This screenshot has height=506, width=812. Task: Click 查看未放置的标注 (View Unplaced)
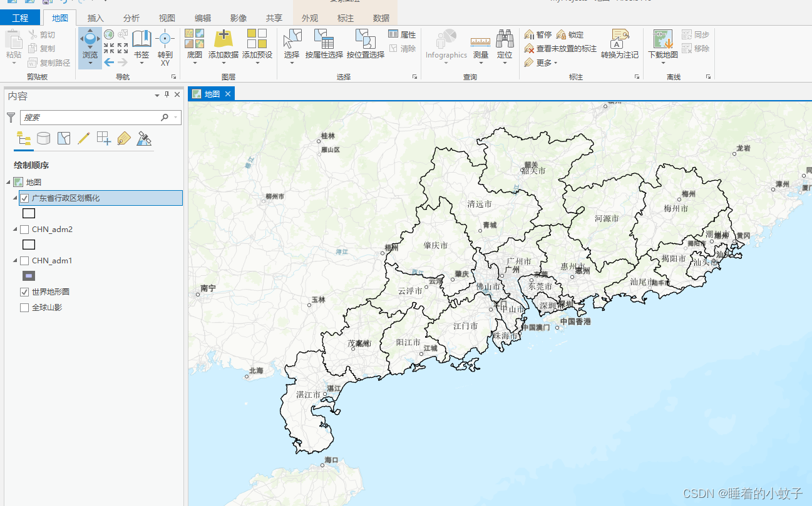coord(560,49)
